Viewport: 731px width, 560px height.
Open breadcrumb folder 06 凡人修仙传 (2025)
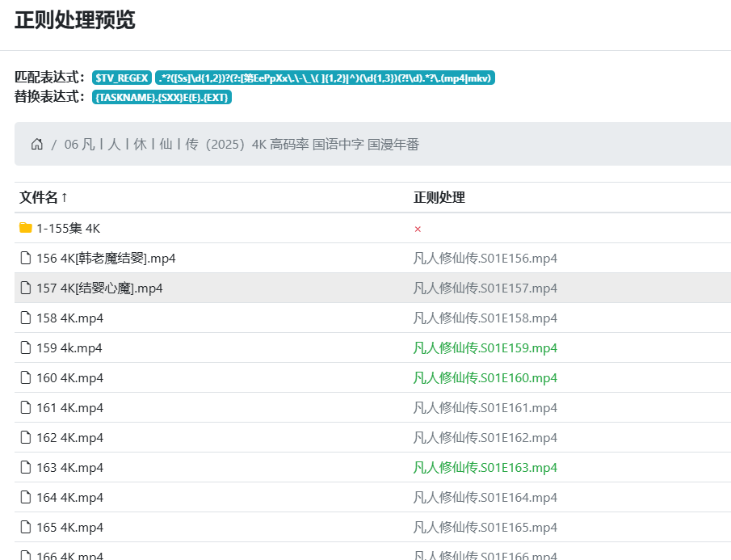tap(241, 145)
